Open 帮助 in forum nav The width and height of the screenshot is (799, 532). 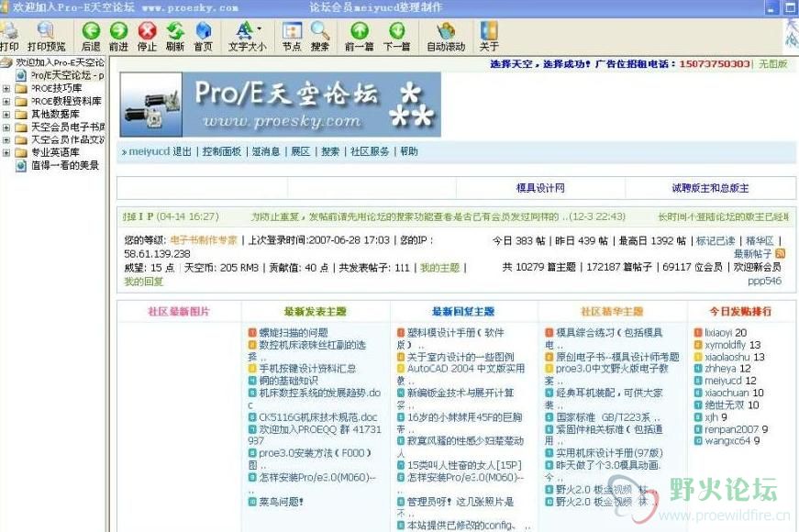click(x=408, y=151)
